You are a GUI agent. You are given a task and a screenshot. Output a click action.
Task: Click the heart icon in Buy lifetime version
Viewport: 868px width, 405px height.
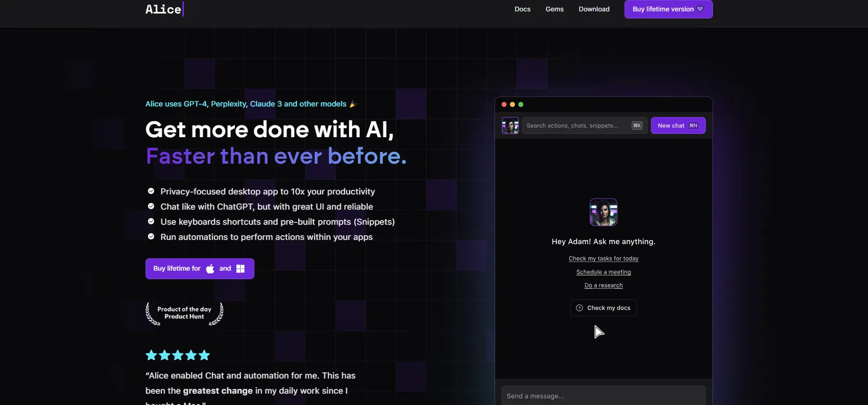pos(700,9)
